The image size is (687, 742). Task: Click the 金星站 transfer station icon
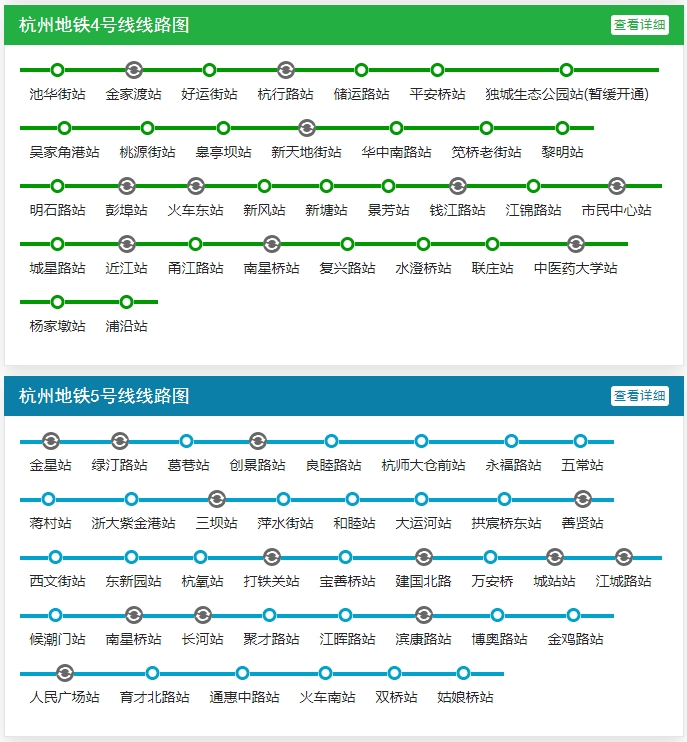(51, 441)
